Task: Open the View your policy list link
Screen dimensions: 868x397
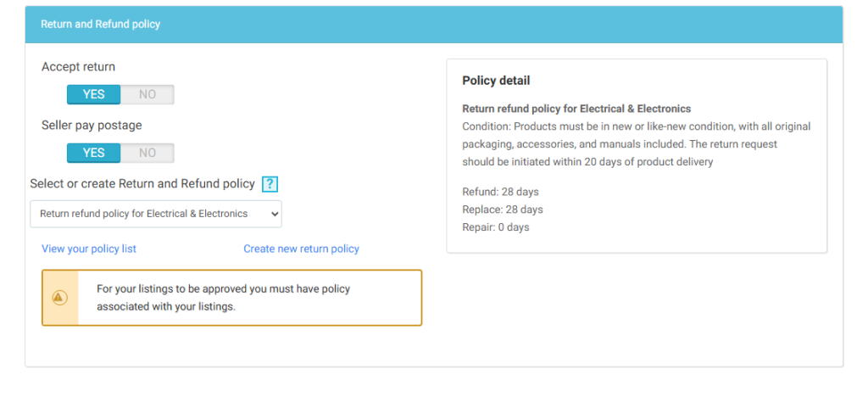Action: point(89,249)
